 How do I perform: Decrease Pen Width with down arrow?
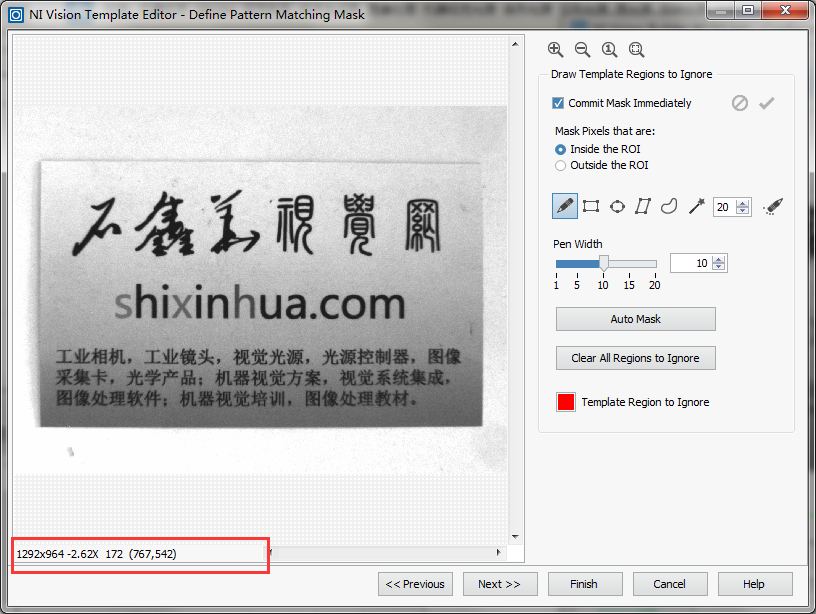coord(719,267)
